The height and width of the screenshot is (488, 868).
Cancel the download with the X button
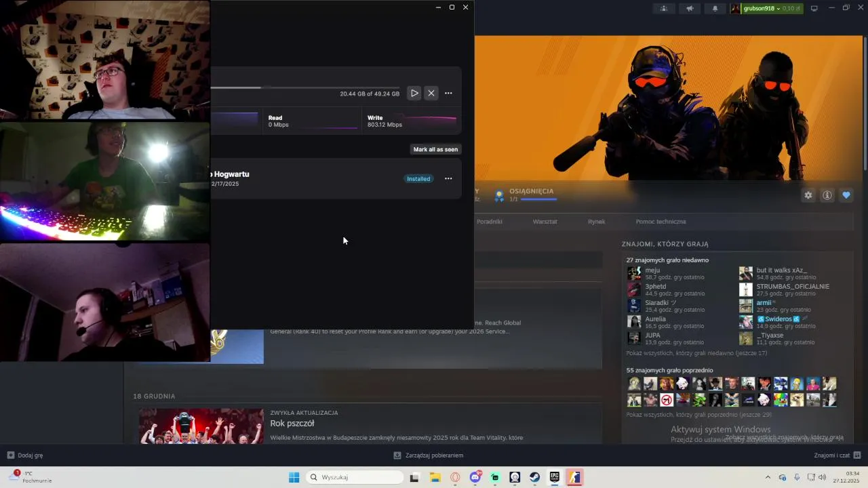431,94
